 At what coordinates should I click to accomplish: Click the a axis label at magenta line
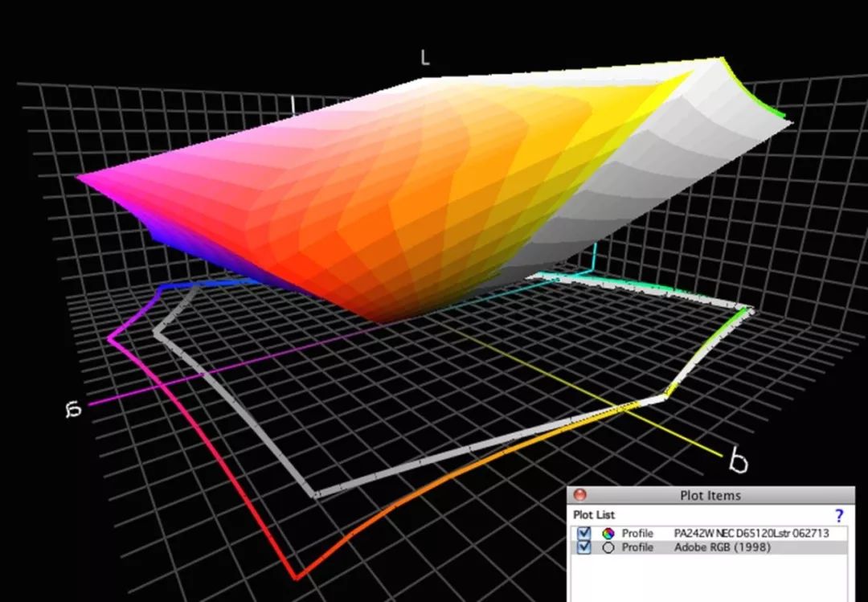(x=73, y=409)
